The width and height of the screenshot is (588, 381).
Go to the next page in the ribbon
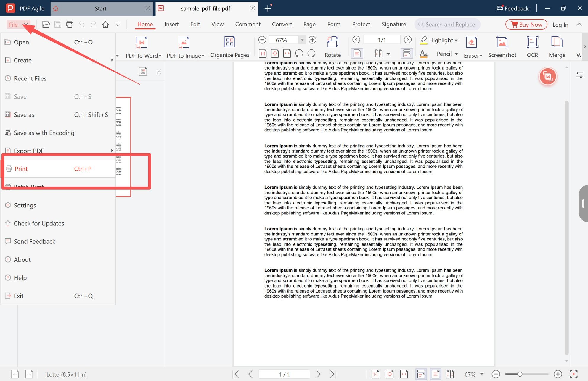[x=408, y=40]
